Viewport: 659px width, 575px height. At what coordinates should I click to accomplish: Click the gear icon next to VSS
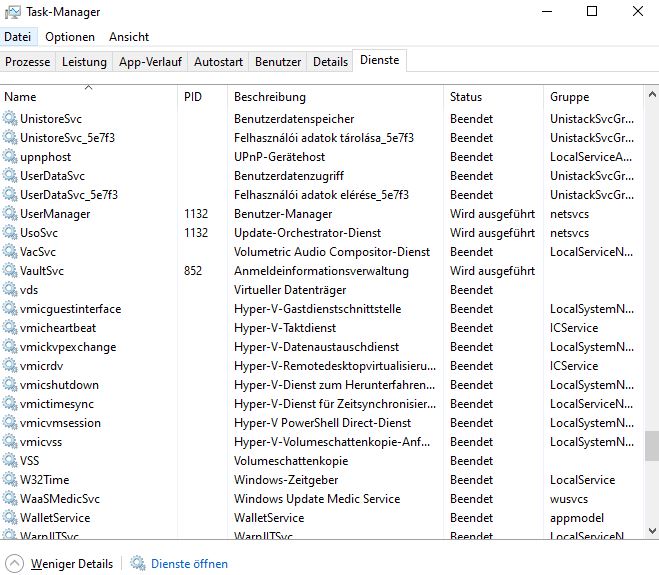[10, 460]
